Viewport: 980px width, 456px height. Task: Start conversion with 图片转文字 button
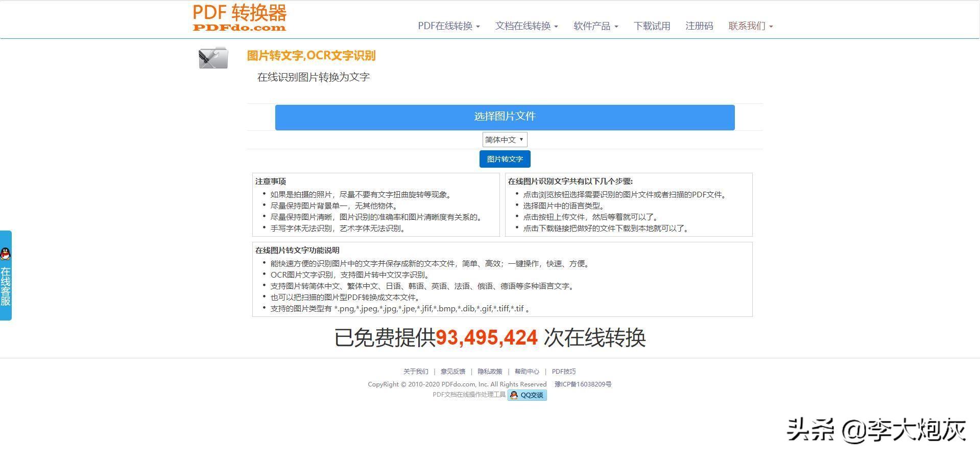[x=505, y=159]
